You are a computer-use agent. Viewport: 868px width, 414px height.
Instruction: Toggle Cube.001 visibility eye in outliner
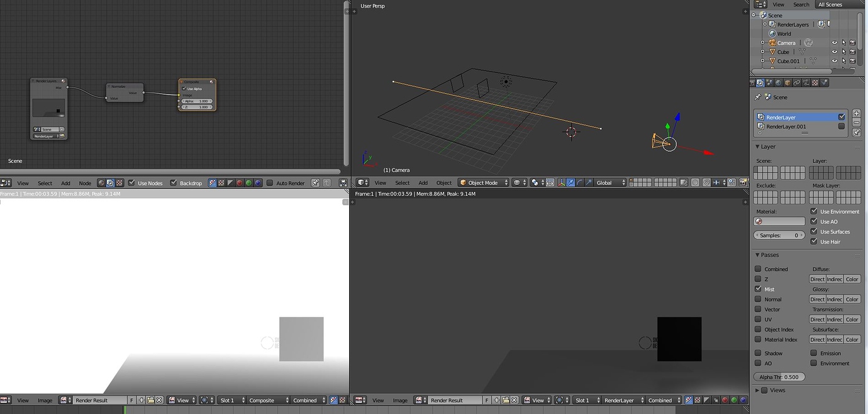click(835, 61)
